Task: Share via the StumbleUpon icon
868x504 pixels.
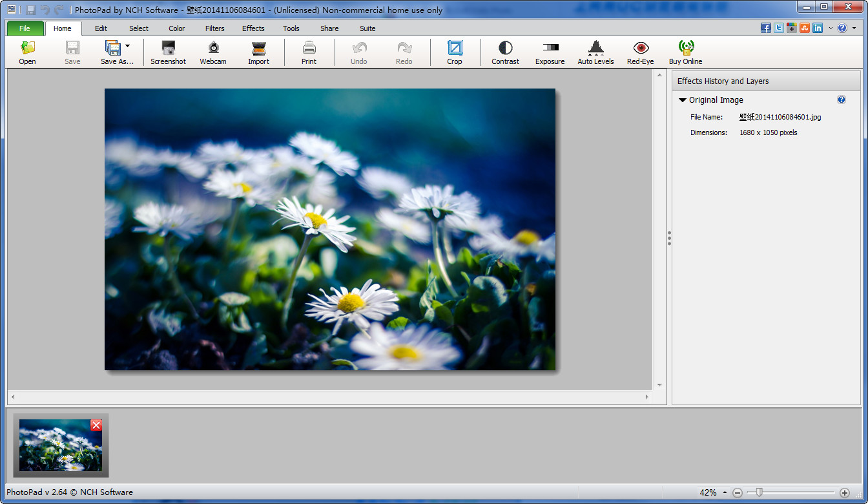Action: click(x=805, y=28)
